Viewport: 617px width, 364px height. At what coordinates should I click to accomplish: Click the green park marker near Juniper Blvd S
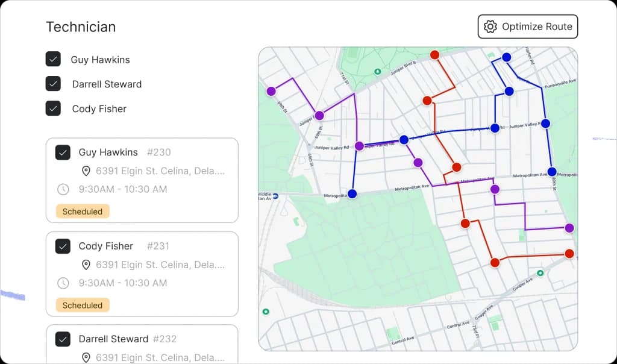tap(378, 71)
